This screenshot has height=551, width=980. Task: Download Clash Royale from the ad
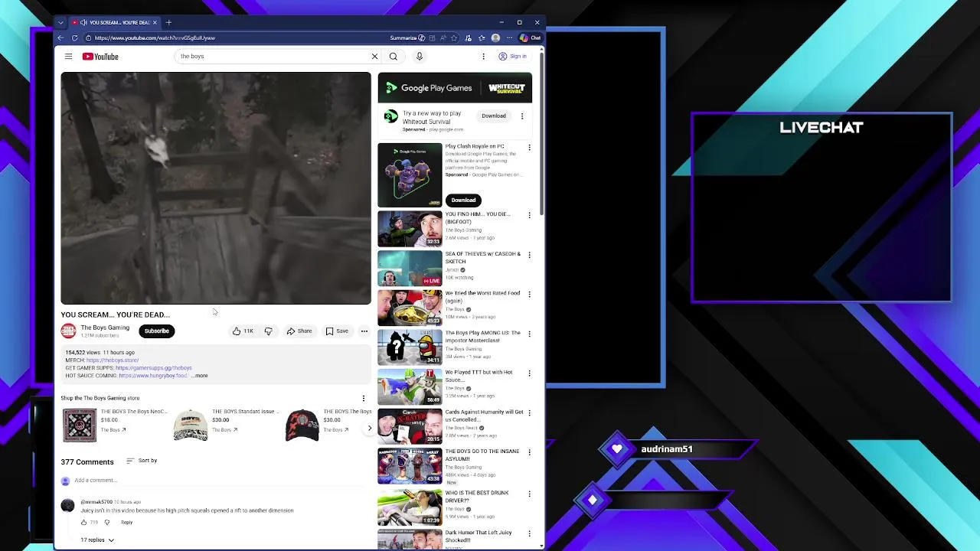[x=463, y=201]
